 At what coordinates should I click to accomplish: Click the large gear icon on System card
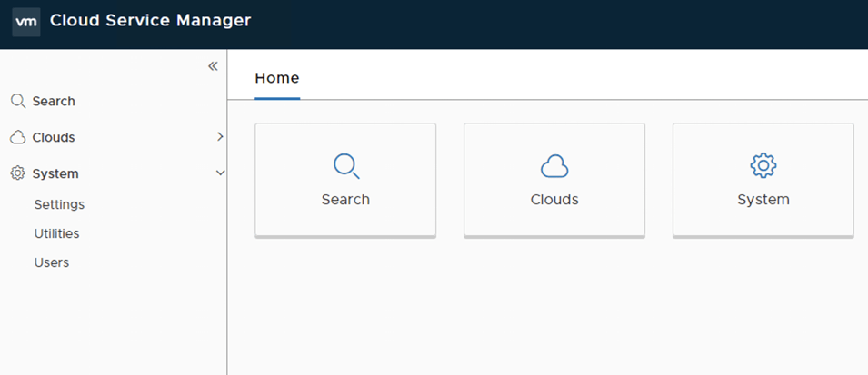click(x=763, y=165)
